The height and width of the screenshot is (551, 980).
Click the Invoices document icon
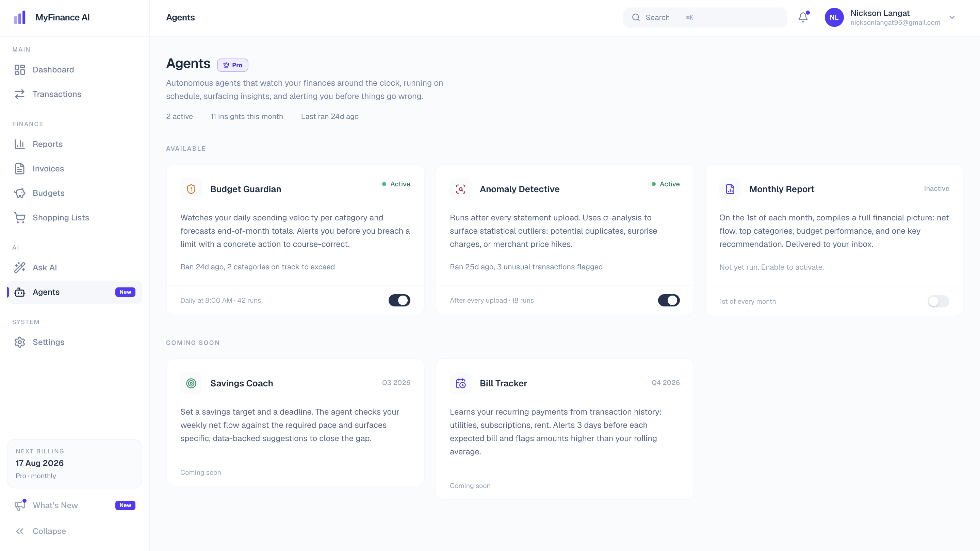point(20,168)
